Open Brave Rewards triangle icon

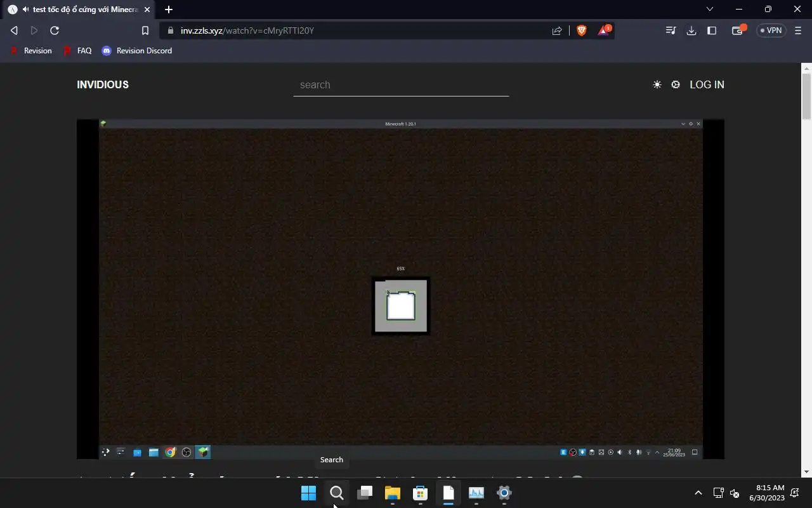(x=603, y=30)
